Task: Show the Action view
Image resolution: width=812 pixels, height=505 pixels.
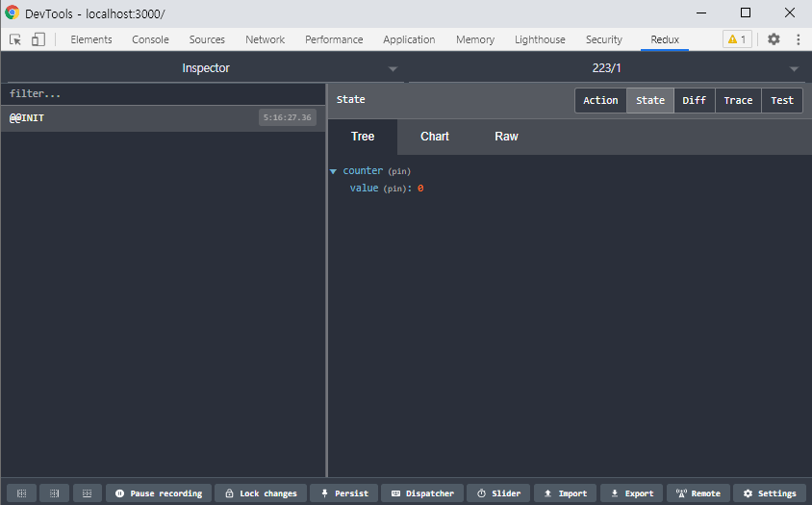Action: 600,100
